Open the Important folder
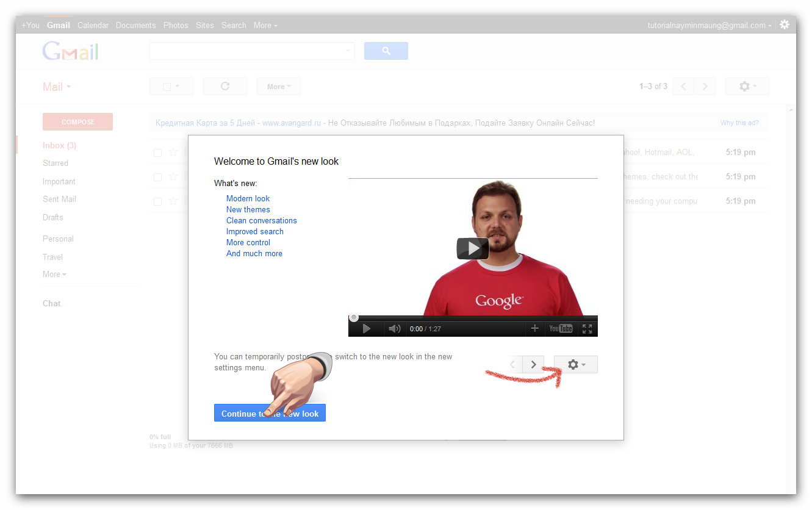This screenshot has width=812, height=510. 59,181
